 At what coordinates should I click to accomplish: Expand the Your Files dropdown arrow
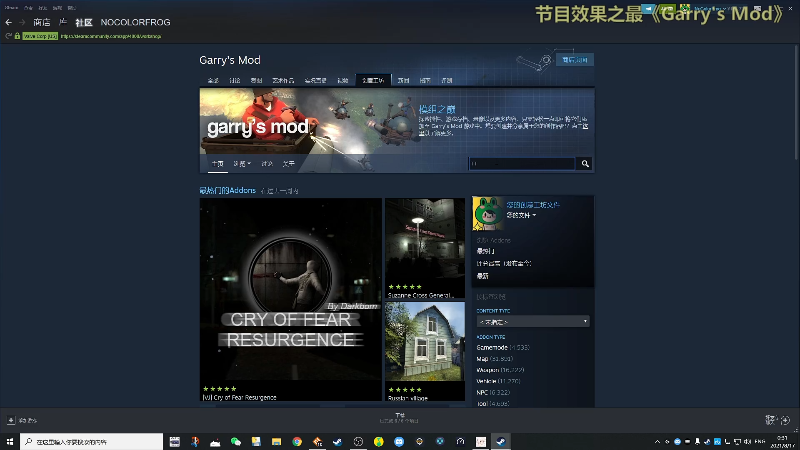click(x=534, y=216)
